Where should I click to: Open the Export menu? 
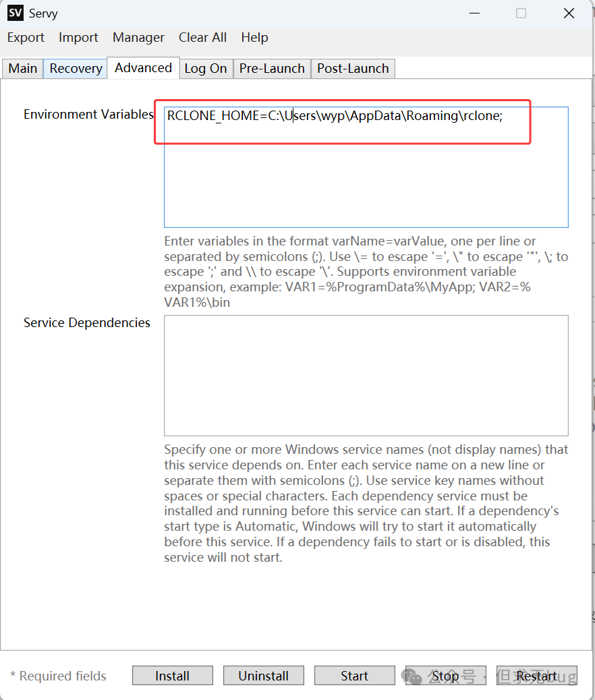click(26, 38)
